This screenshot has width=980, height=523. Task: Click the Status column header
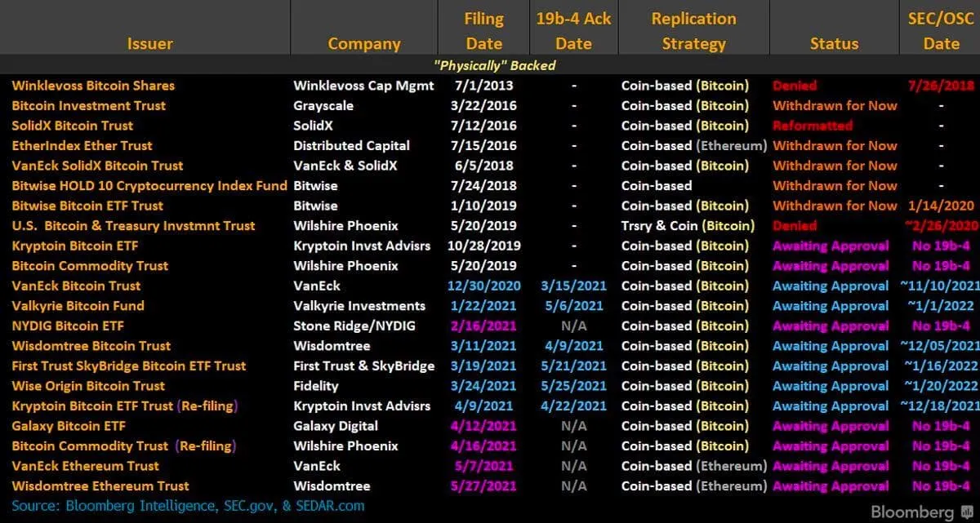(834, 43)
